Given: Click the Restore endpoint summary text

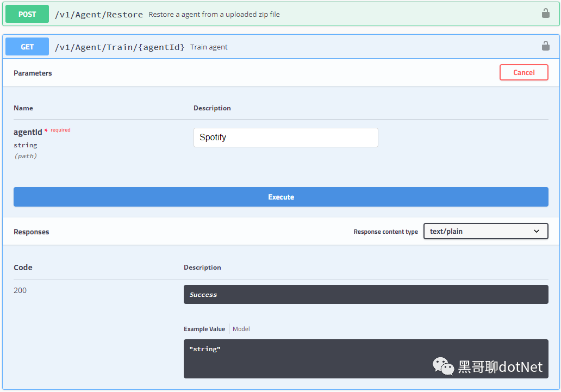Looking at the screenshot, I should pyautogui.click(x=214, y=15).
